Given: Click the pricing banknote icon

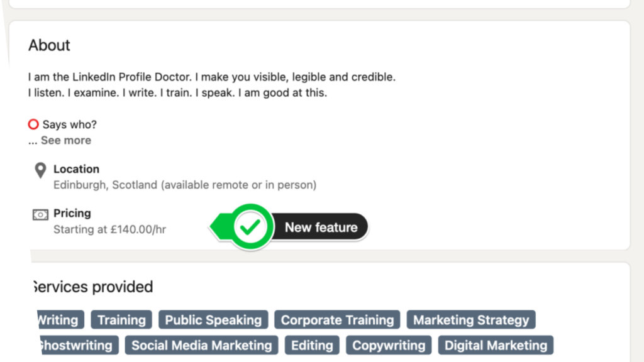Looking at the screenshot, I should [40, 214].
